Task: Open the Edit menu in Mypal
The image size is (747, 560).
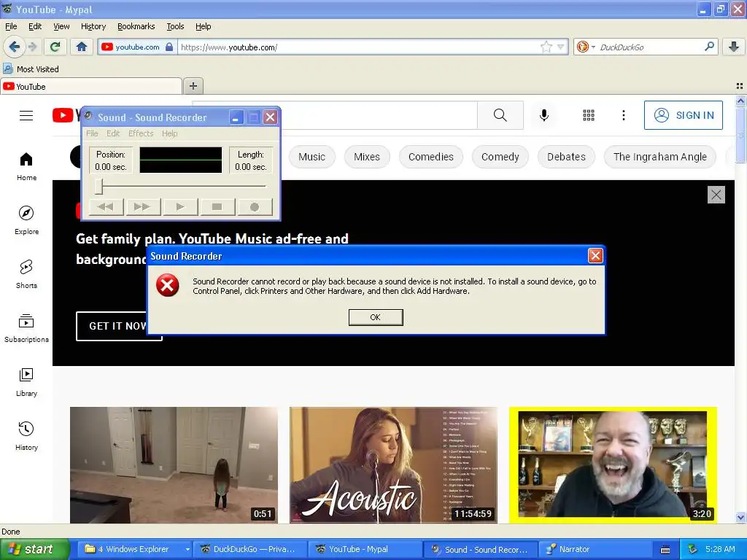Action: point(35,26)
